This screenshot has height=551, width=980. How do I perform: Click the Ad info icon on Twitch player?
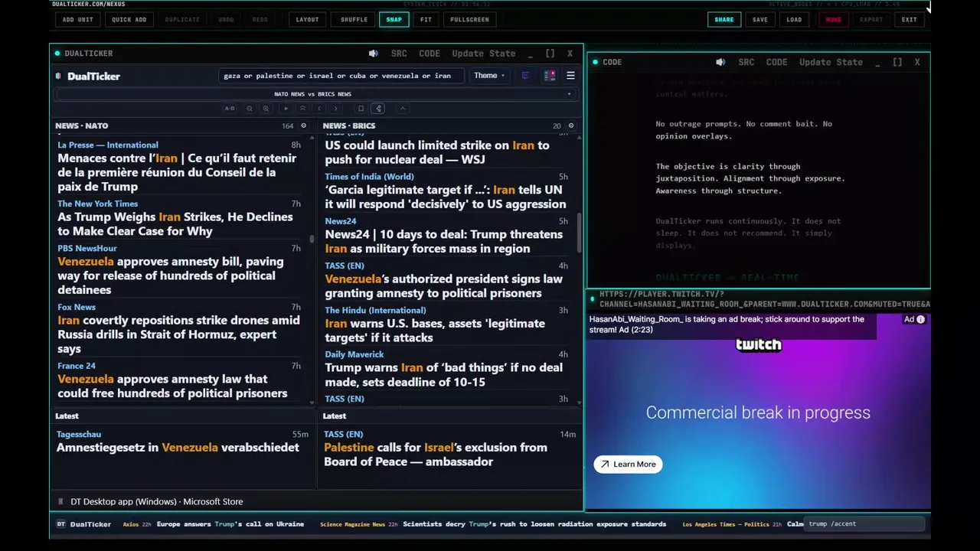[921, 319]
